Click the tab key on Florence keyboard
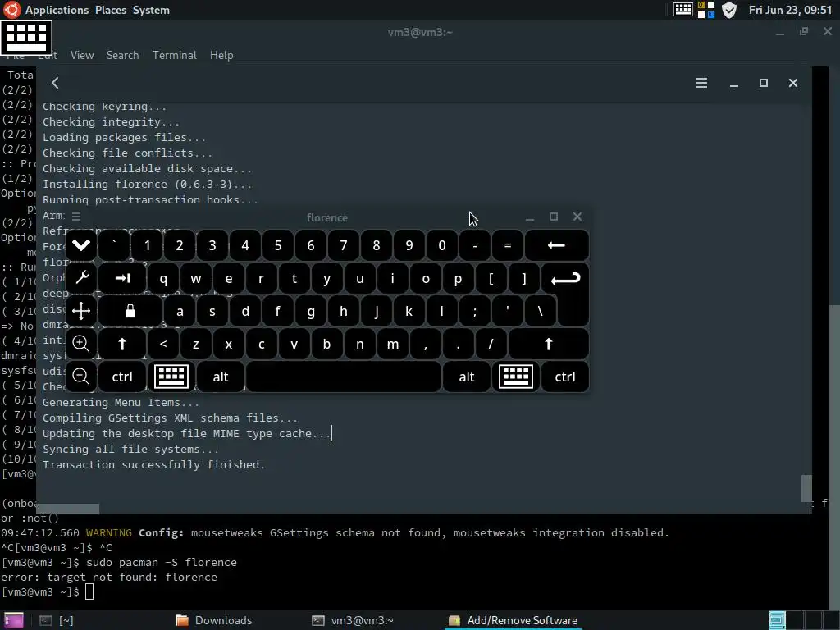The height and width of the screenshot is (630, 840). pyautogui.click(x=122, y=278)
